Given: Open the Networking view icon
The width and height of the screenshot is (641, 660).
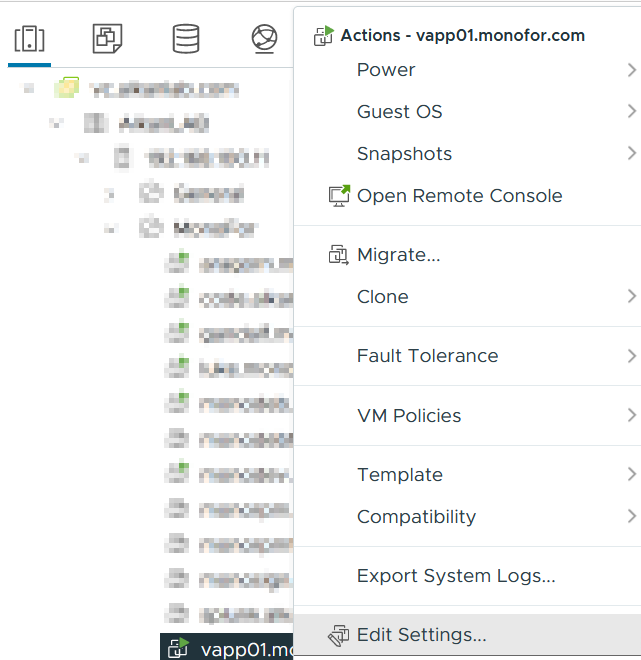Looking at the screenshot, I should point(264,40).
